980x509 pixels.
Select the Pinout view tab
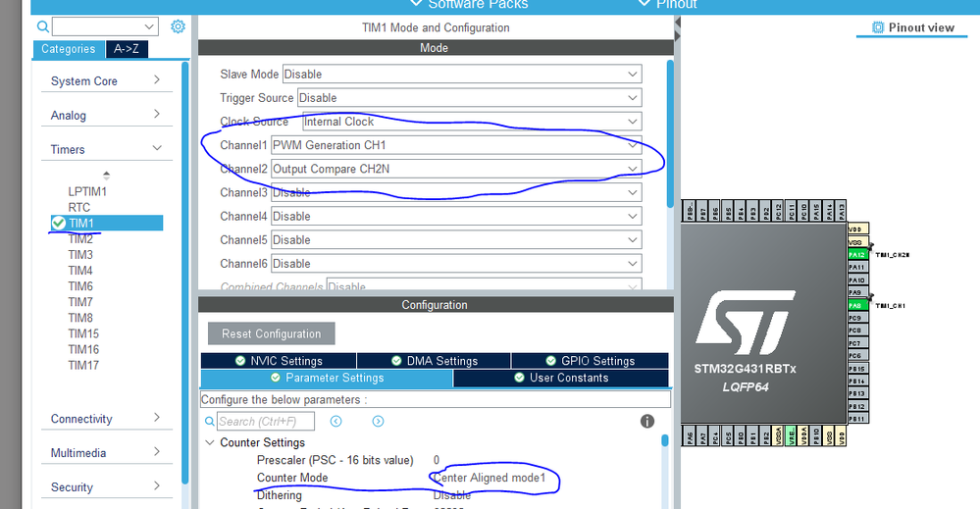(x=912, y=27)
